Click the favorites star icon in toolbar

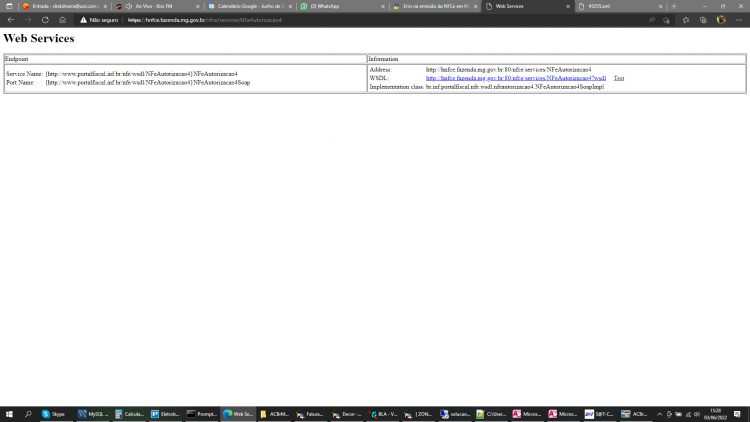[686, 20]
